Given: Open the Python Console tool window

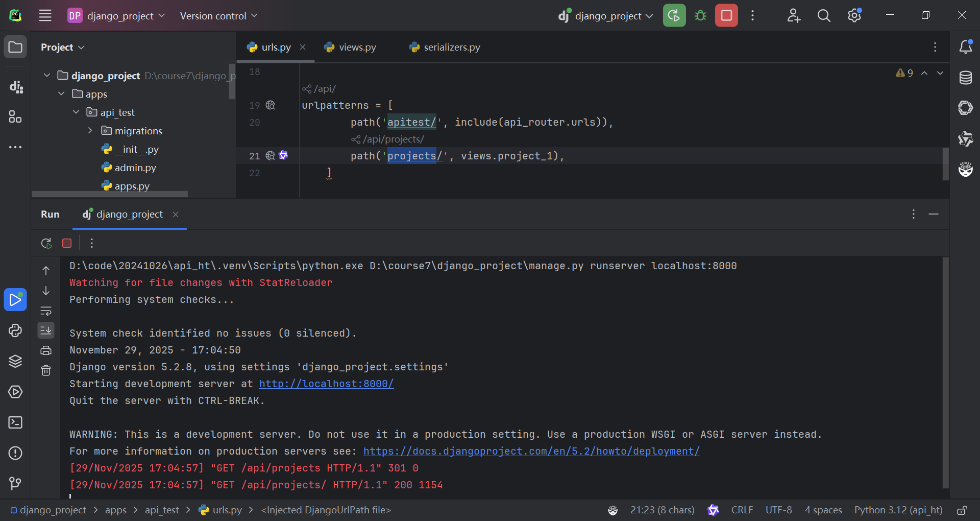Looking at the screenshot, I should [15, 330].
